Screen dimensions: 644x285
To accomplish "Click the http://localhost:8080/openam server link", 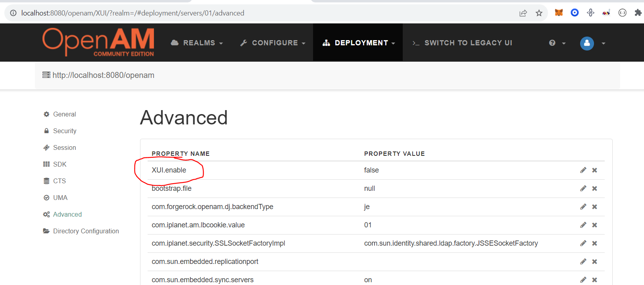I will pos(103,75).
